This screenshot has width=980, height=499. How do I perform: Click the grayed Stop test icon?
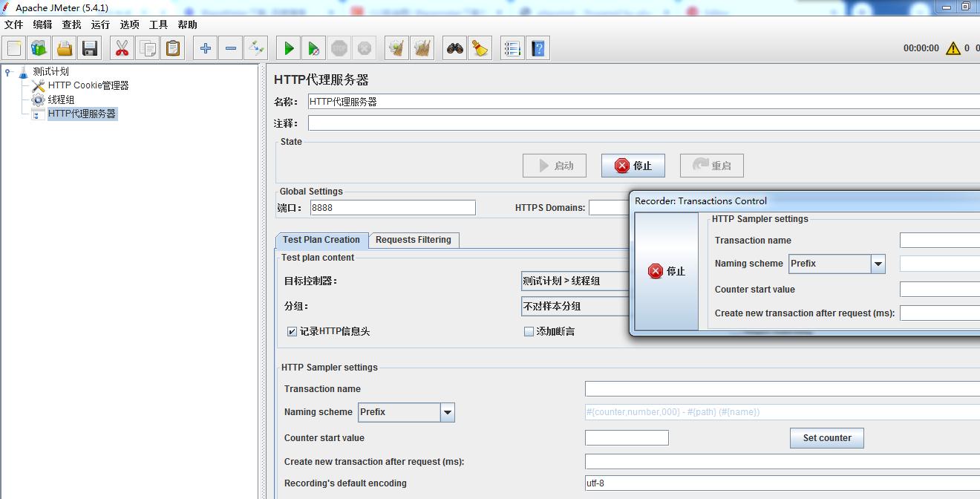pos(339,48)
